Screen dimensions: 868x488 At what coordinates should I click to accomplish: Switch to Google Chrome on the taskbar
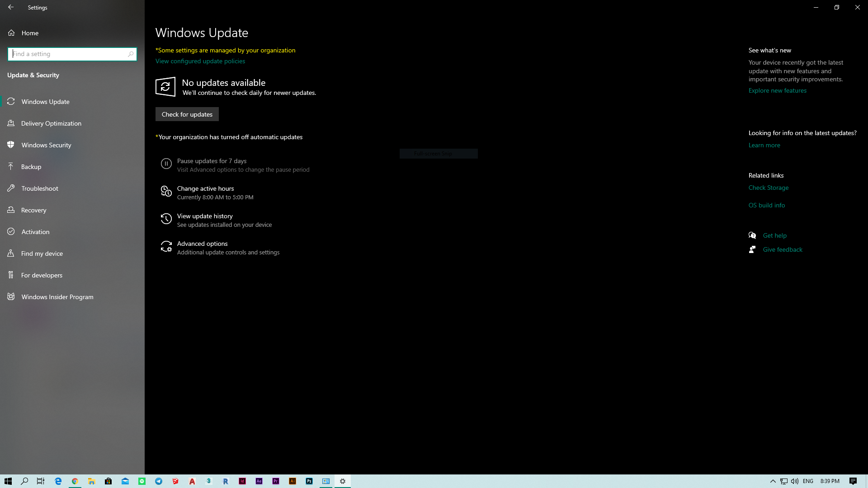pos(75,481)
